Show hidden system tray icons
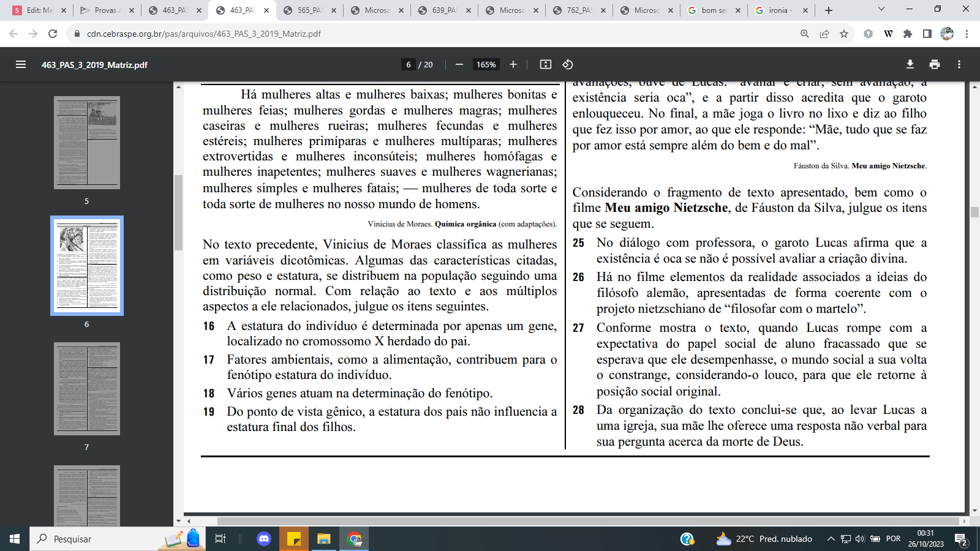Viewport: 980px width, 551px height. point(831,539)
